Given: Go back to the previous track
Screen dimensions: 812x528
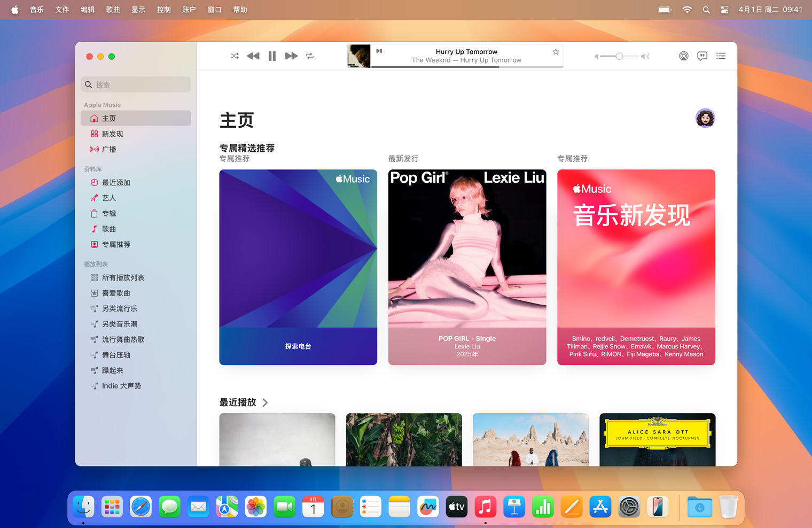Looking at the screenshot, I should 253,56.
